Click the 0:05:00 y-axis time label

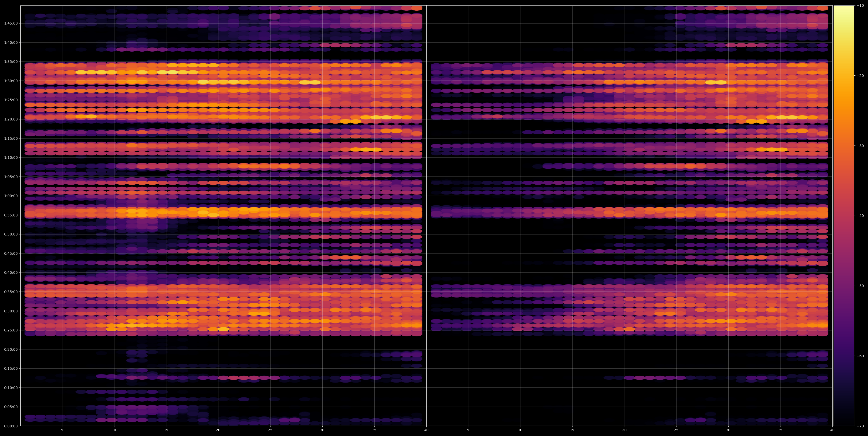(x=11, y=407)
